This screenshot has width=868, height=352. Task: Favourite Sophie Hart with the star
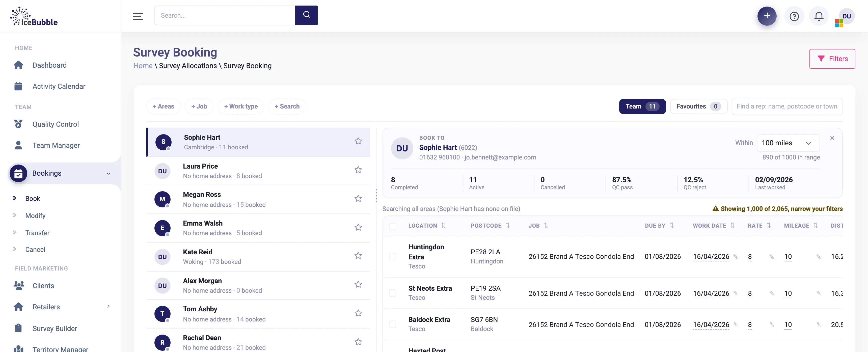coord(358,141)
